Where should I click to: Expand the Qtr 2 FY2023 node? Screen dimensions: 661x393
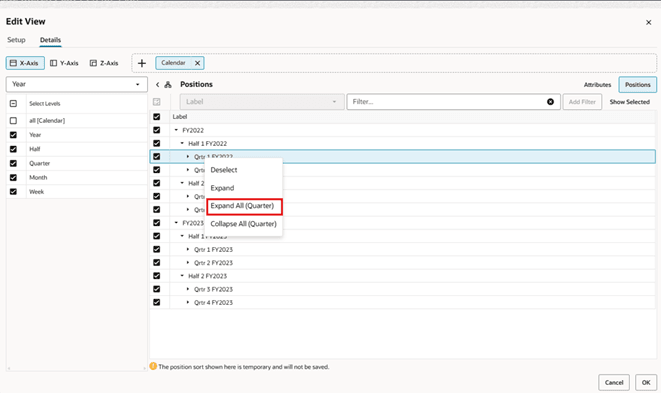tap(188, 262)
